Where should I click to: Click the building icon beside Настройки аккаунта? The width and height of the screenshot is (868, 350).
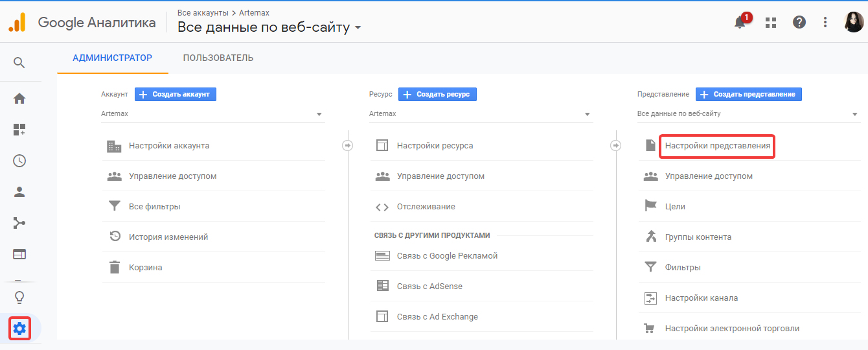(114, 146)
